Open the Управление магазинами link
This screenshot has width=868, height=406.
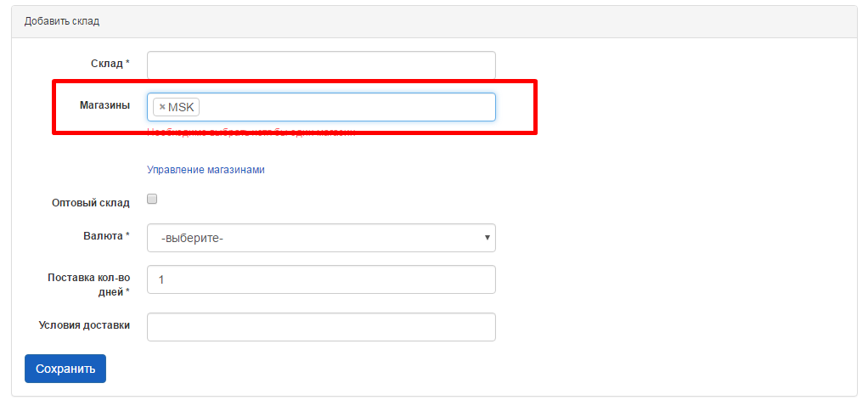point(206,170)
